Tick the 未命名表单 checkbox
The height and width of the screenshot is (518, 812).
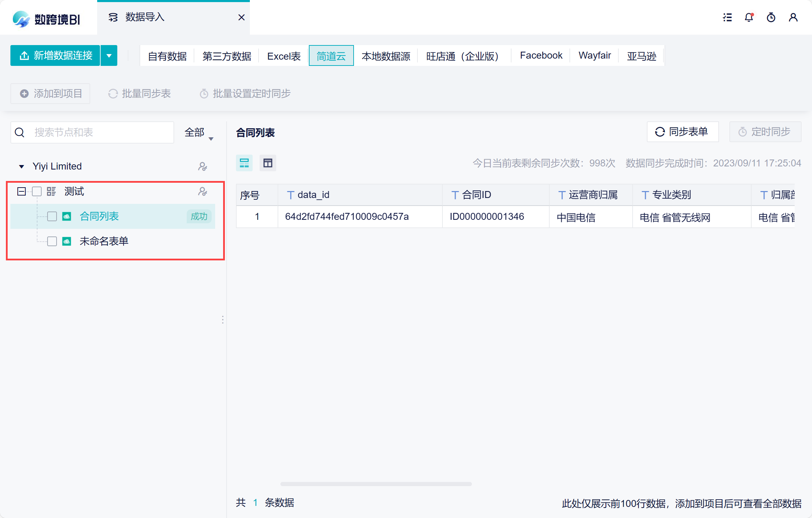(52, 241)
